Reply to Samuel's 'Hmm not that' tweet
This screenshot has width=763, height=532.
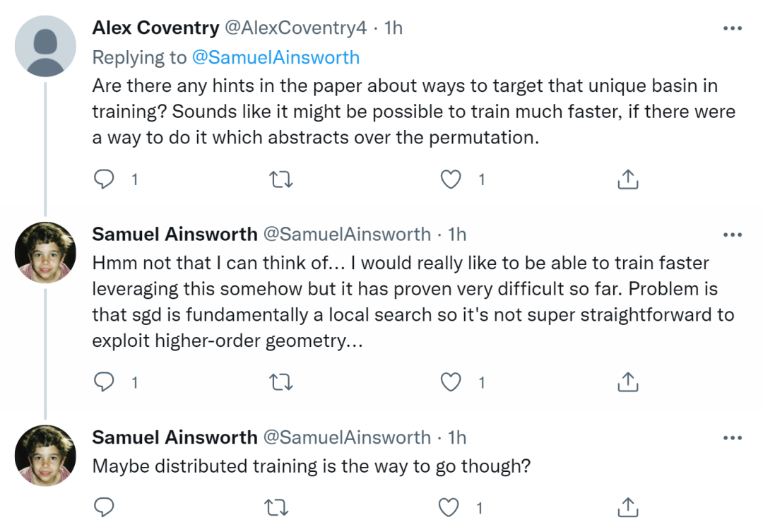pos(105,382)
